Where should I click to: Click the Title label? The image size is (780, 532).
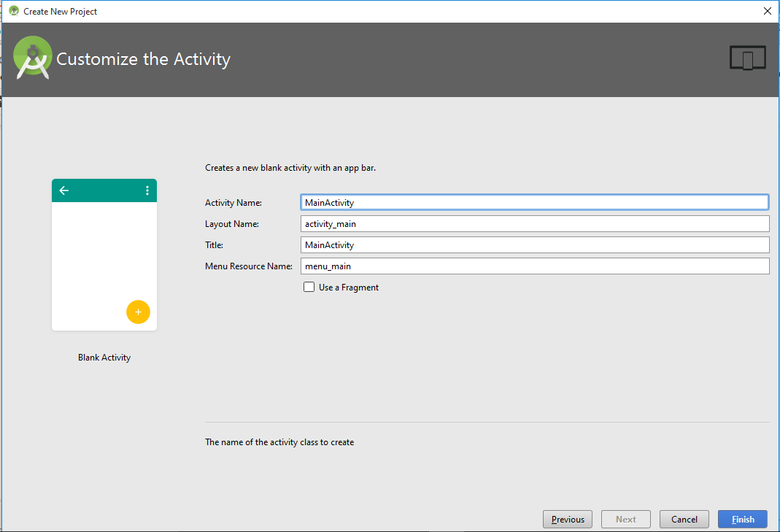[214, 245]
